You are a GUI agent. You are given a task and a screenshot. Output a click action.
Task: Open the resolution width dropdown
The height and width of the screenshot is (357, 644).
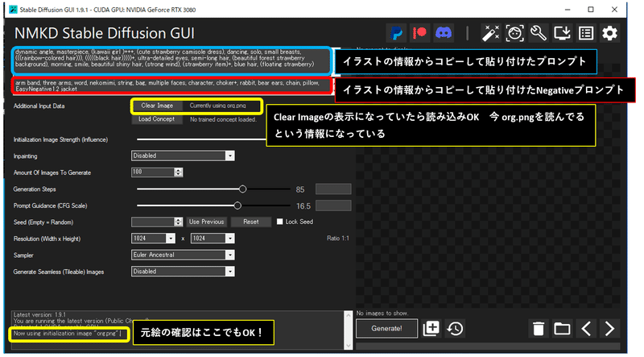click(171, 239)
